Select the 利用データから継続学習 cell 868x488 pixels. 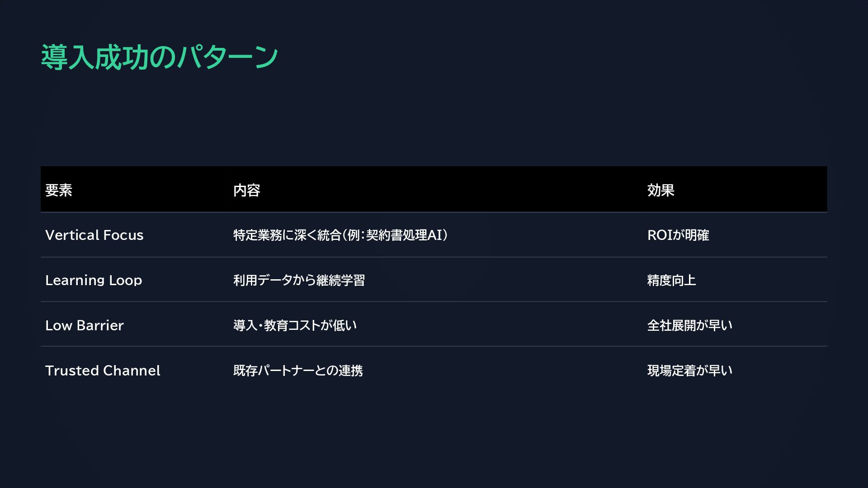click(x=299, y=280)
